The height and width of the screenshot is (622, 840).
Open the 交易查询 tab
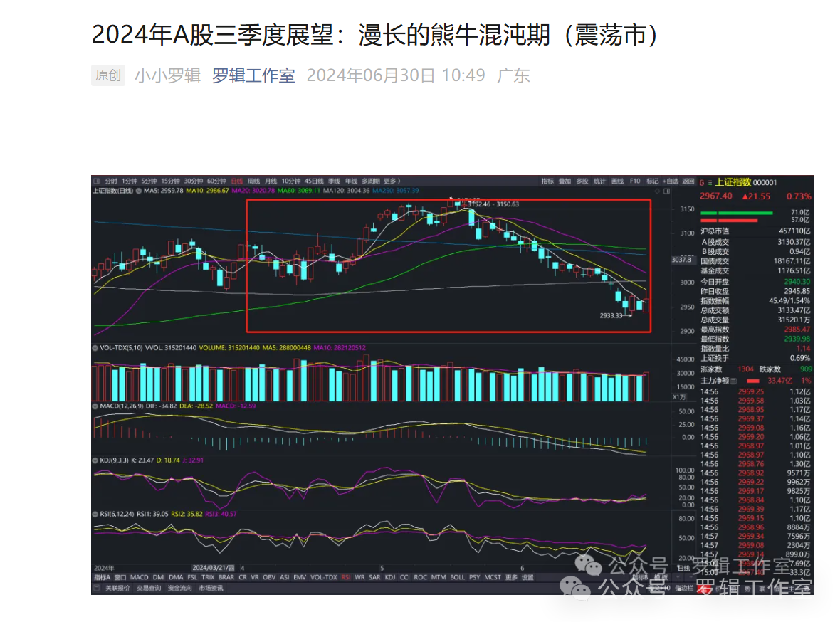[x=148, y=589]
